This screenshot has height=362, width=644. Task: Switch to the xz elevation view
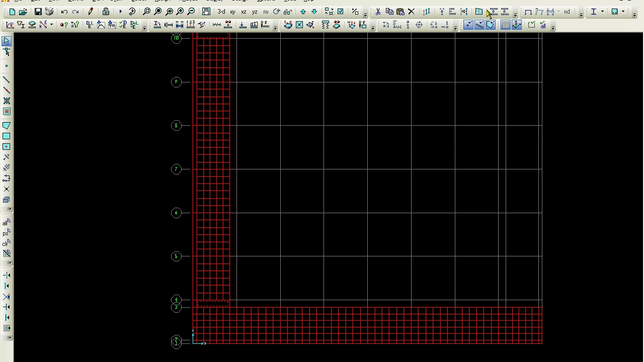(x=244, y=12)
